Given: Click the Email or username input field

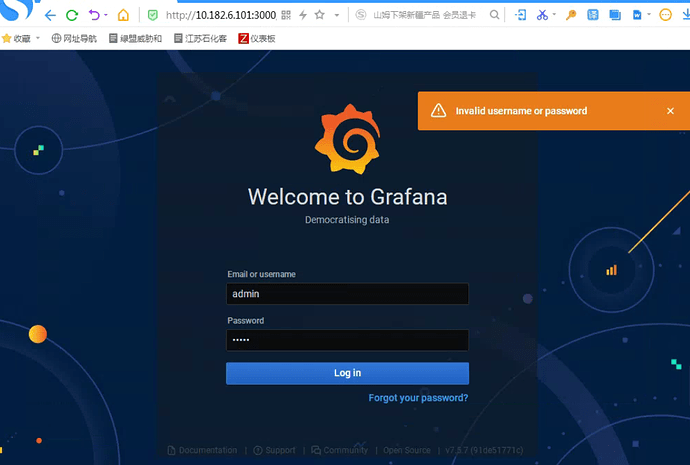Looking at the screenshot, I should tap(348, 294).
